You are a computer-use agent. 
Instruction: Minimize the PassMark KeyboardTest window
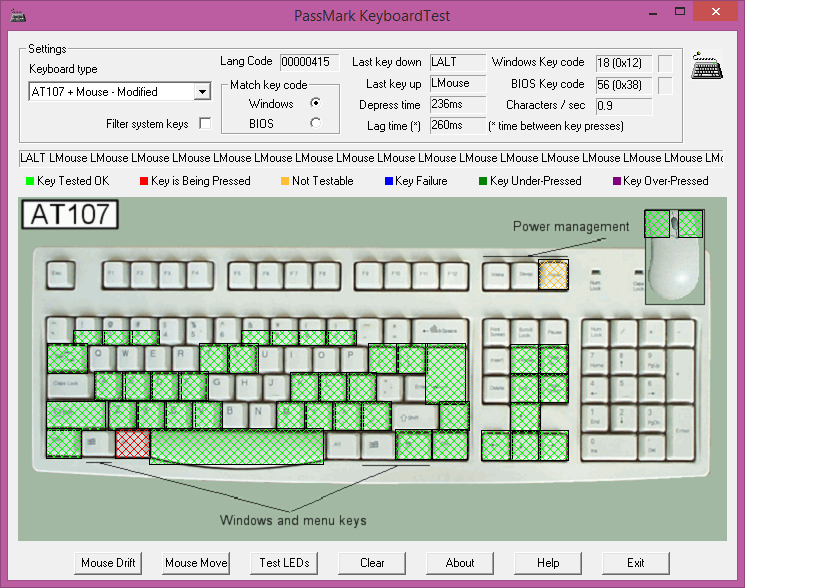(x=653, y=14)
